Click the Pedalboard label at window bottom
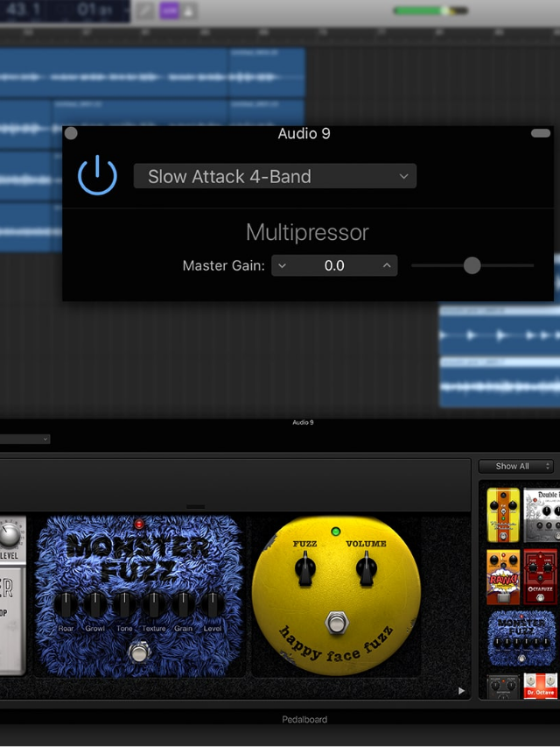This screenshot has height=747, width=560. click(x=304, y=719)
